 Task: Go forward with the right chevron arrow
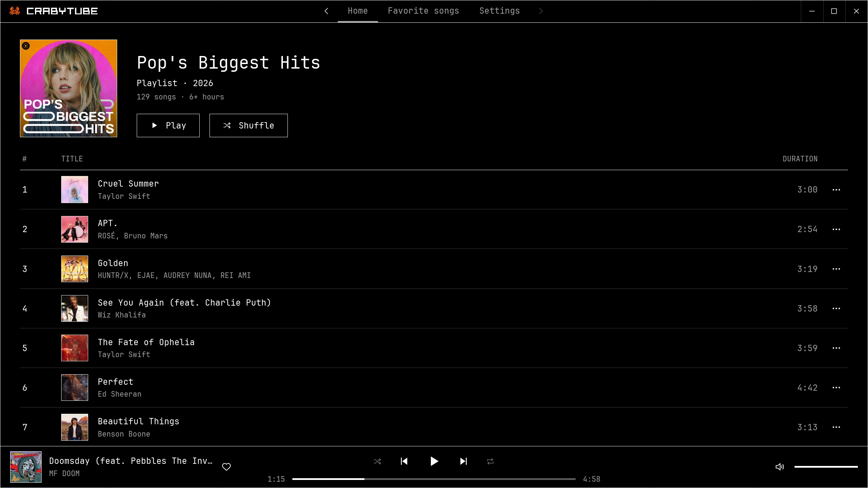tap(541, 11)
